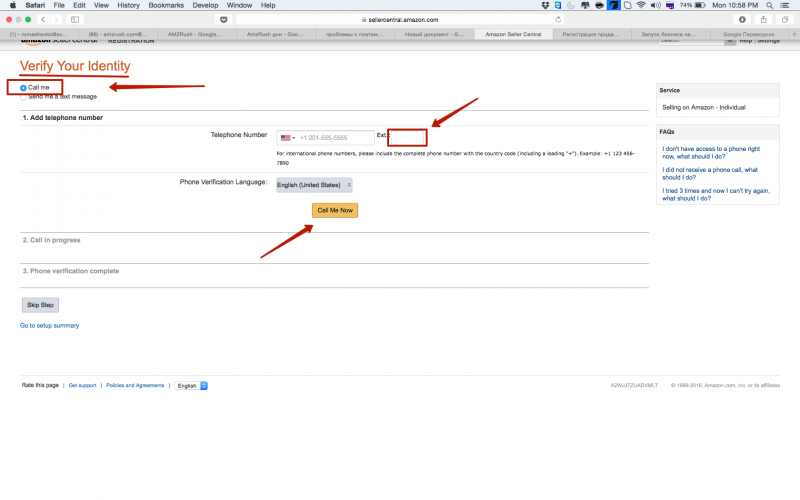This screenshot has width=800, height=500.
Task: Open the Apple menu icon
Action: [13, 5]
